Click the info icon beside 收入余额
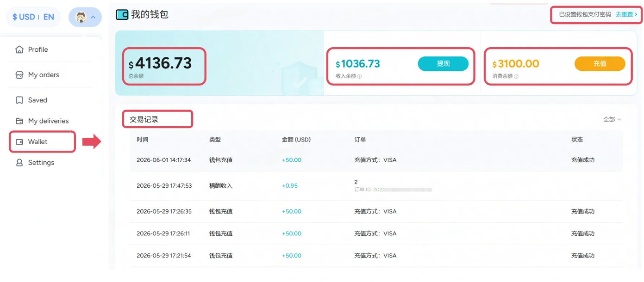Viewport: 644px width, 282px height. (x=360, y=76)
